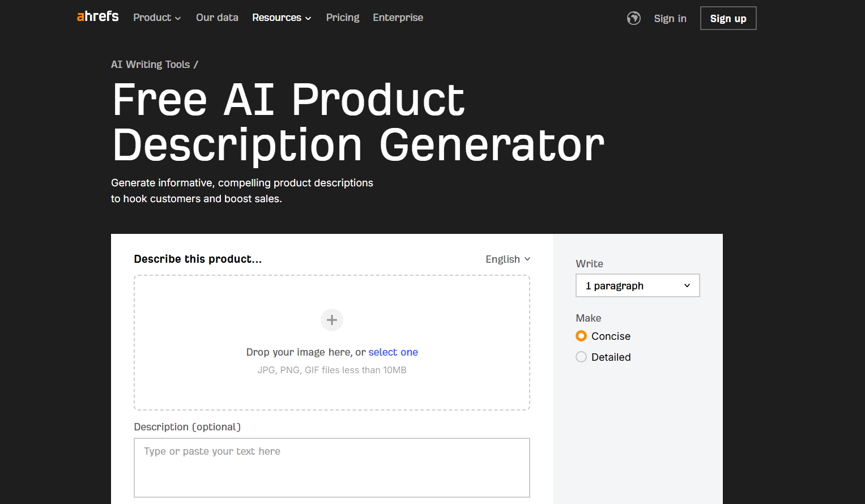865x504 pixels.
Task: Click inside the image drop zone
Action: (332, 343)
